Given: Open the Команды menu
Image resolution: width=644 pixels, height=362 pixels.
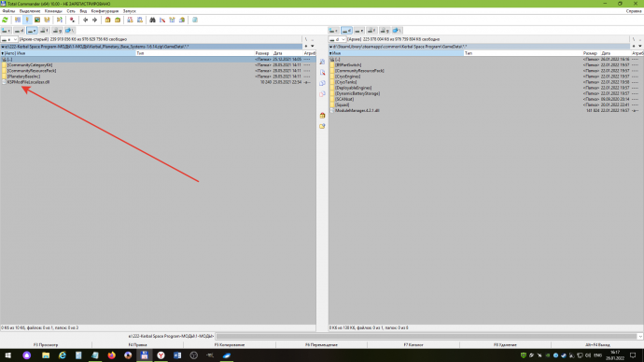Looking at the screenshot, I should click(53, 11).
